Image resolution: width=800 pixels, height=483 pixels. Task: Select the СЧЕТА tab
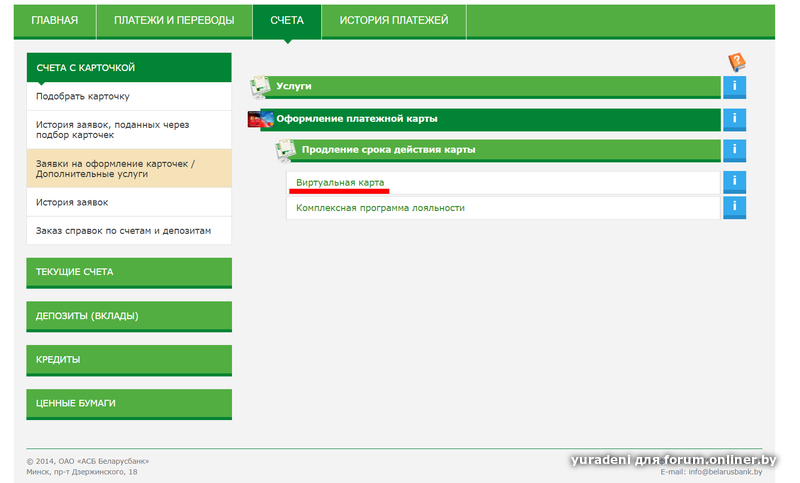(287, 20)
